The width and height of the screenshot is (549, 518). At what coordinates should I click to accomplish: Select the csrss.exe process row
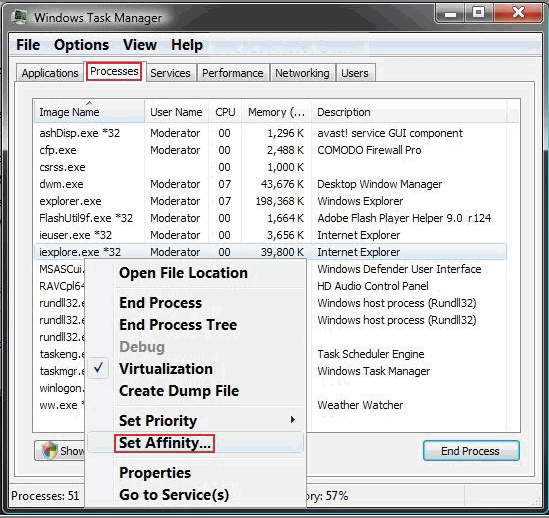point(270,167)
